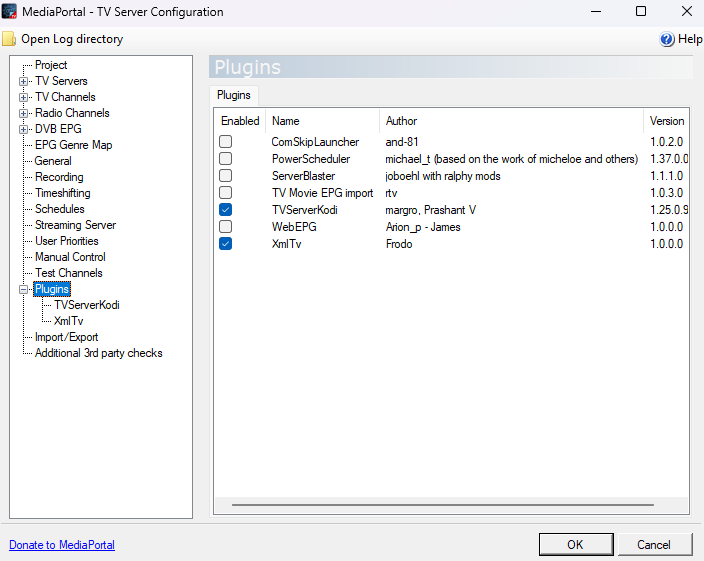This screenshot has width=704, height=561.
Task: Enable the ComSkipLauncher plugin checkbox
Action: [226, 142]
